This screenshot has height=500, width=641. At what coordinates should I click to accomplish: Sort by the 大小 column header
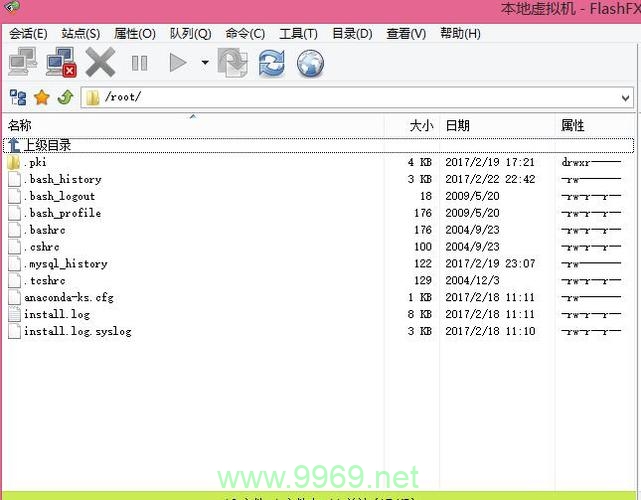[x=412, y=125]
